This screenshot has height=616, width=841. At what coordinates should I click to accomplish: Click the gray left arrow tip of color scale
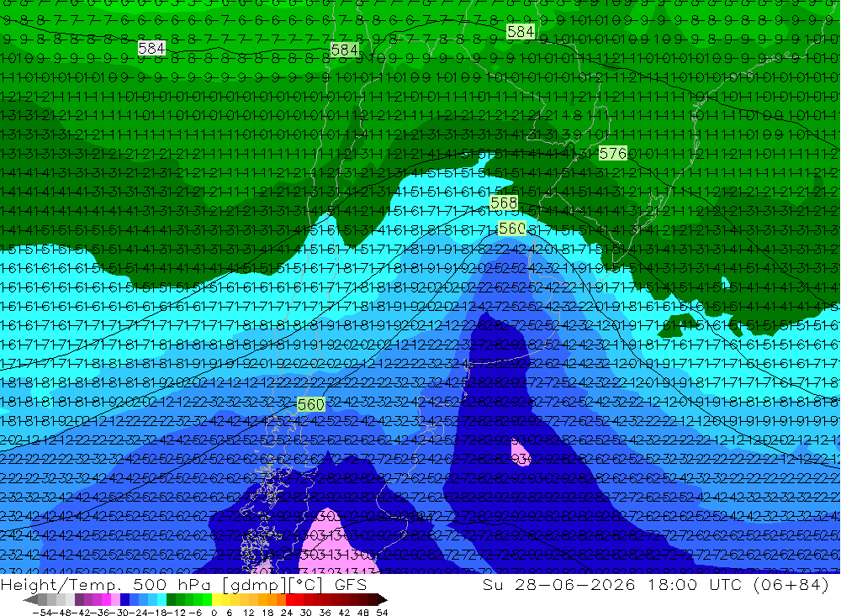(29, 600)
